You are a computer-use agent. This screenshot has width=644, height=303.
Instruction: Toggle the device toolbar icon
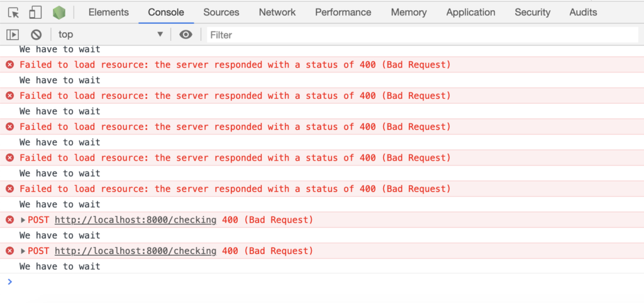pos(35,13)
